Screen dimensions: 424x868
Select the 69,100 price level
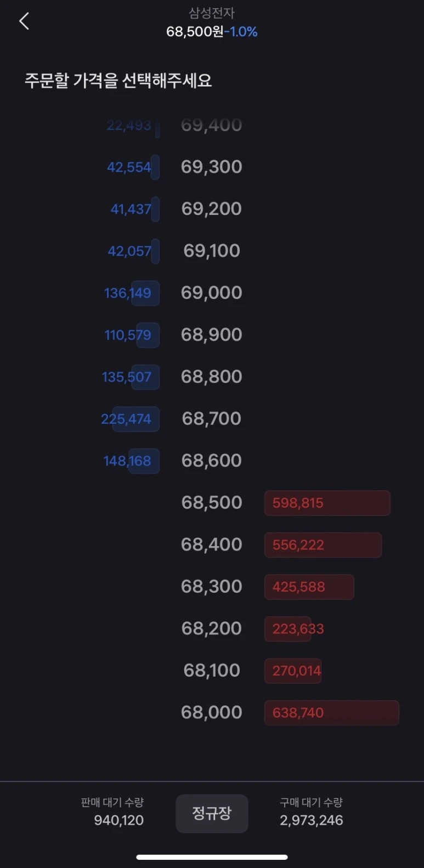(x=212, y=251)
